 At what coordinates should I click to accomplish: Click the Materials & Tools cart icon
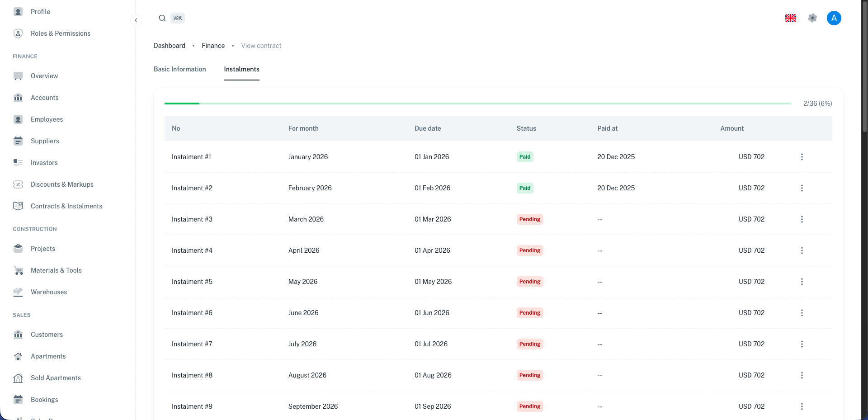tap(18, 270)
